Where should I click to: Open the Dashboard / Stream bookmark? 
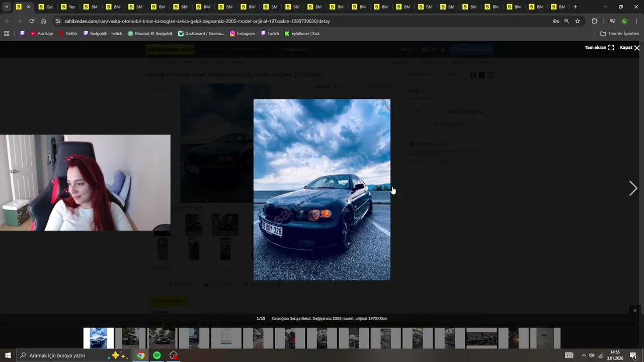tap(201, 33)
